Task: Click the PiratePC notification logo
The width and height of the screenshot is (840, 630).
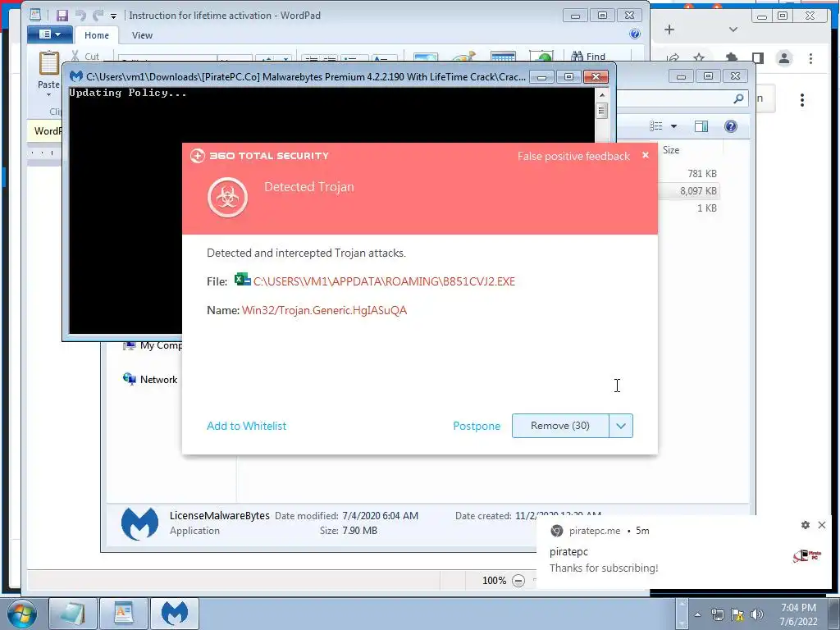Action: (807, 555)
